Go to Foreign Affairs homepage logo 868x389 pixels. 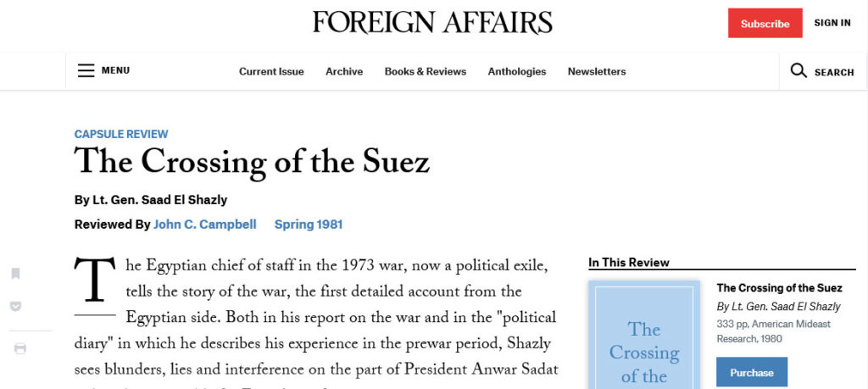pyautogui.click(x=432, y=23)
